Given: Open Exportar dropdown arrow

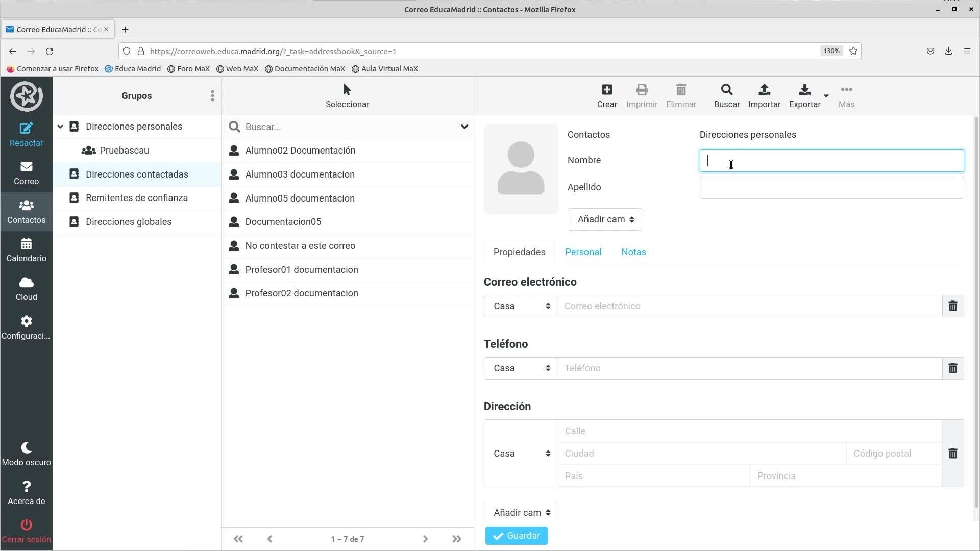Looking at the screenshot, I should (826, 96).
